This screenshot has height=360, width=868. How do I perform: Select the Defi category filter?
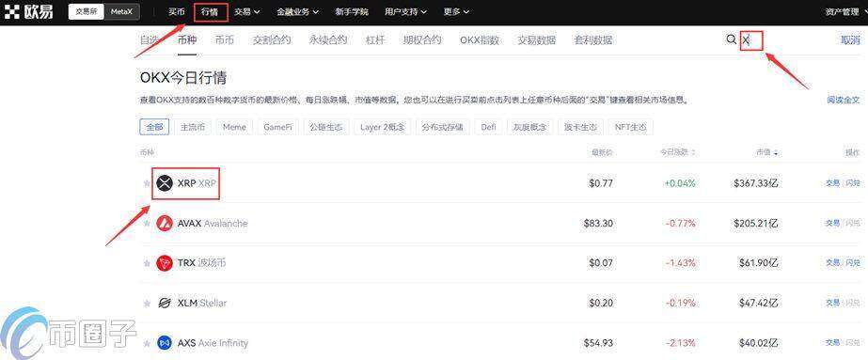pos(488,127)
